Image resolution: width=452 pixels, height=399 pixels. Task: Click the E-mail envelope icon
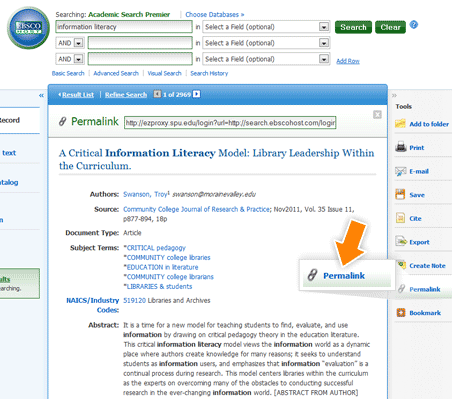point(400,171)
